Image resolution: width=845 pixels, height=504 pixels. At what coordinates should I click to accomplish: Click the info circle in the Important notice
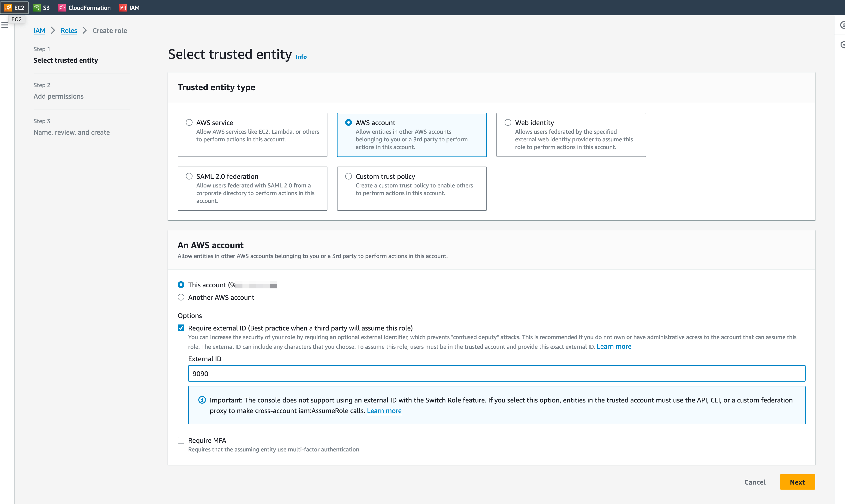[202, 400]
